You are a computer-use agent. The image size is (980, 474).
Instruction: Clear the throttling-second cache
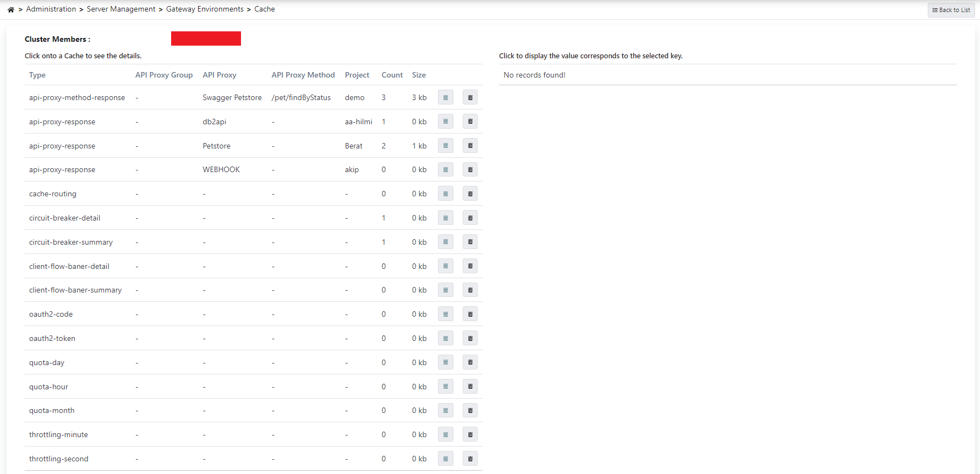(x=470, y=459)
